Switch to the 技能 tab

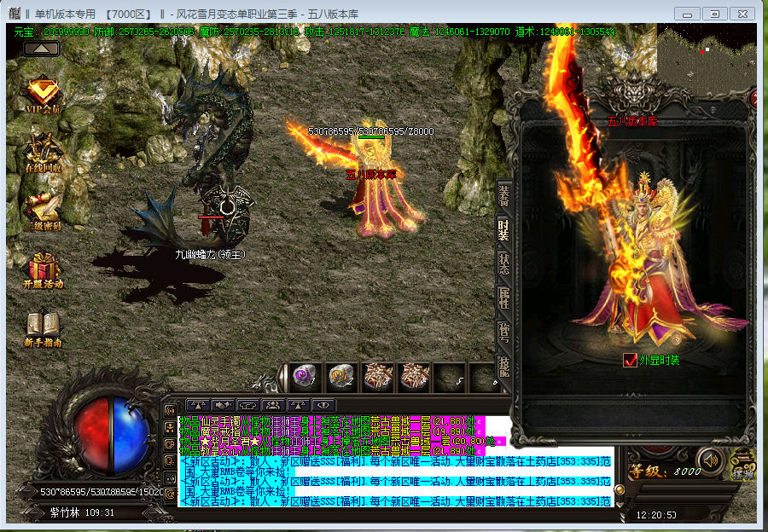click(x=503, y=366)
